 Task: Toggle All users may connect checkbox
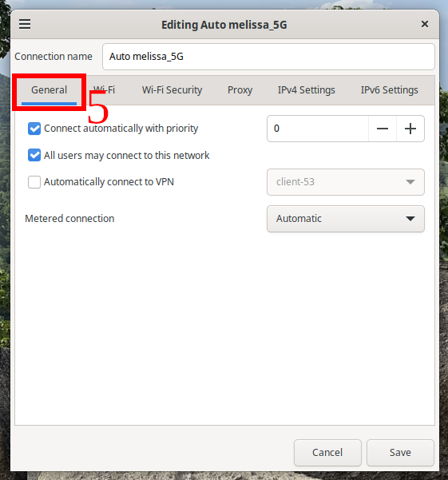[34, 155]
